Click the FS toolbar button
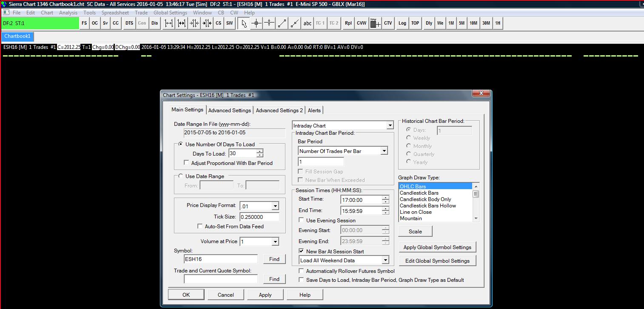644x309 pixels. point(84,23)
